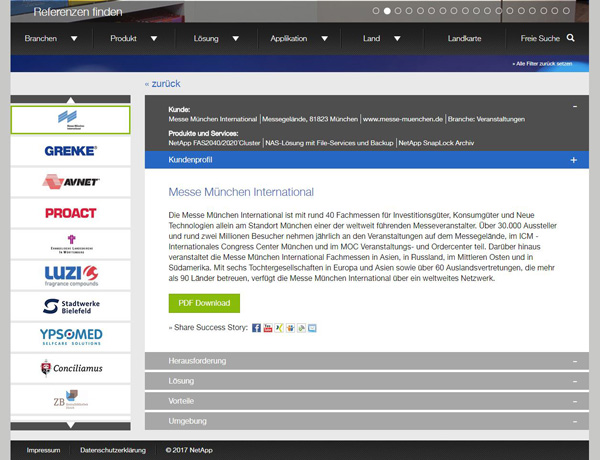Select the second (active) carousel dot
Viewport: 600px width, 460px height.
387,11
